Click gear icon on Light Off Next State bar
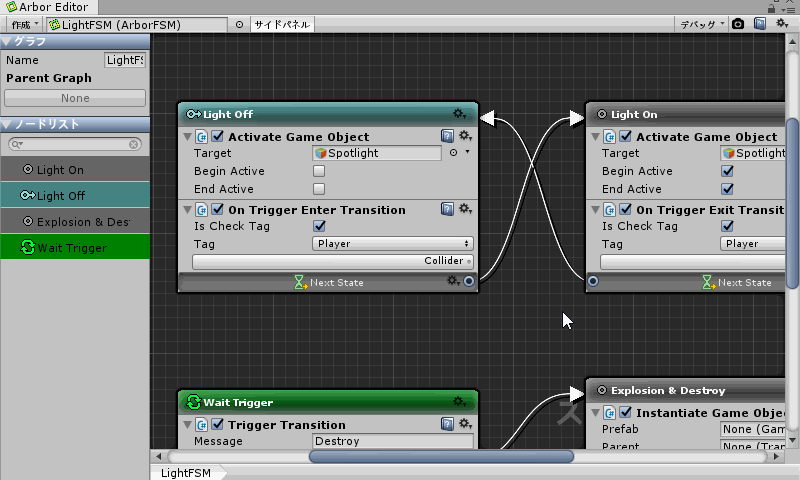Viewport: 800px width, 480px height. (x=453, y=282)
